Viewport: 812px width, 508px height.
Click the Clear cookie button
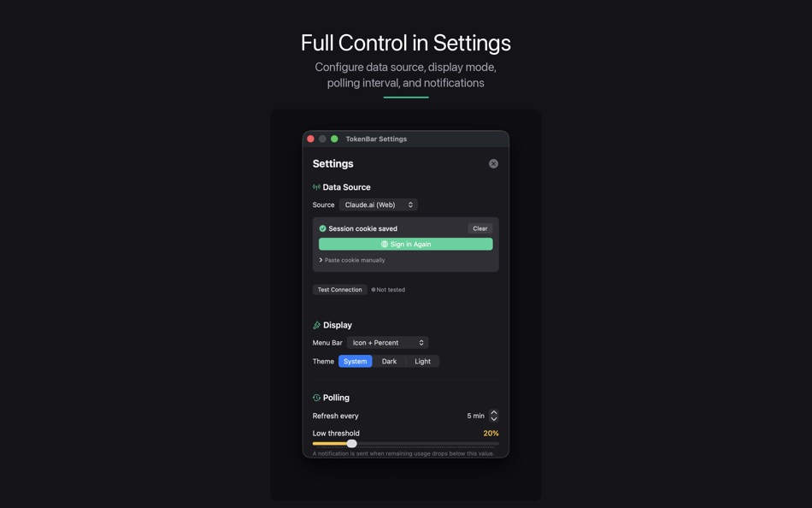pyautogui.click(x=480, y=228)
